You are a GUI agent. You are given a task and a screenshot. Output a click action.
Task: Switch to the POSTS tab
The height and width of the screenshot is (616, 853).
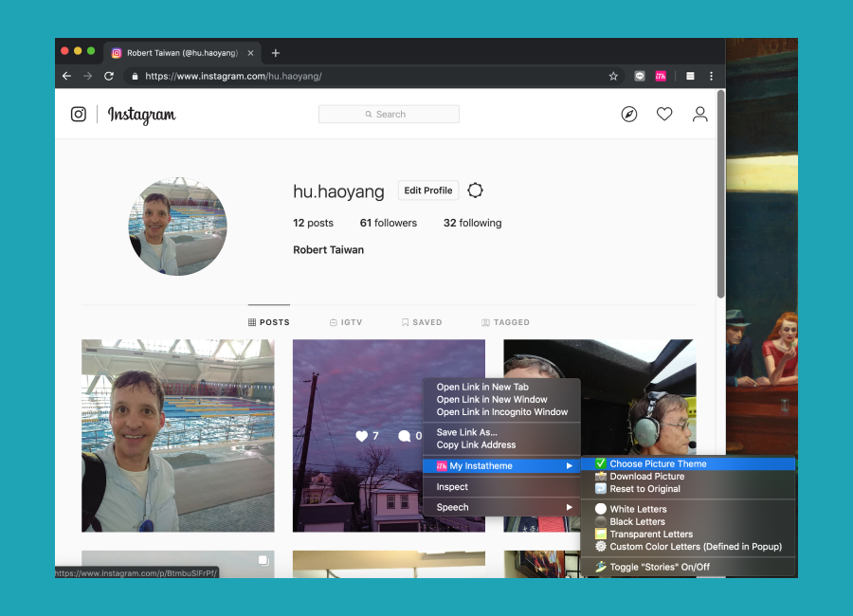coord(269,322)
